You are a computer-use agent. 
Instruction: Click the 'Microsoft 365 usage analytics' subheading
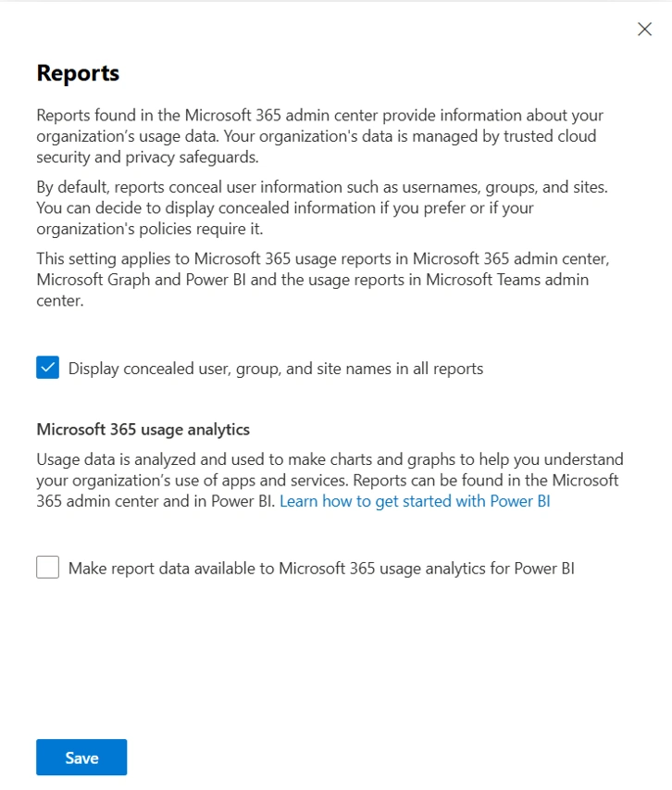pos(143,429)
